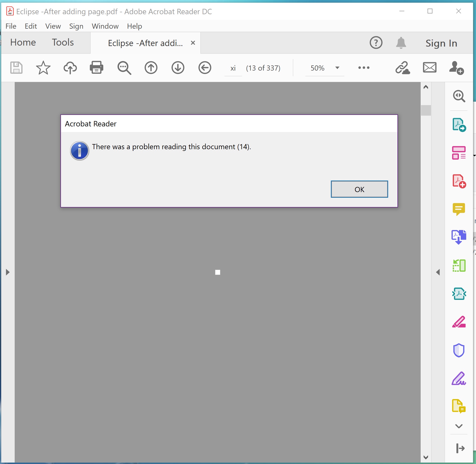Click Sign In link
This screenshot has height=464, width=476.
pos(441,43)
